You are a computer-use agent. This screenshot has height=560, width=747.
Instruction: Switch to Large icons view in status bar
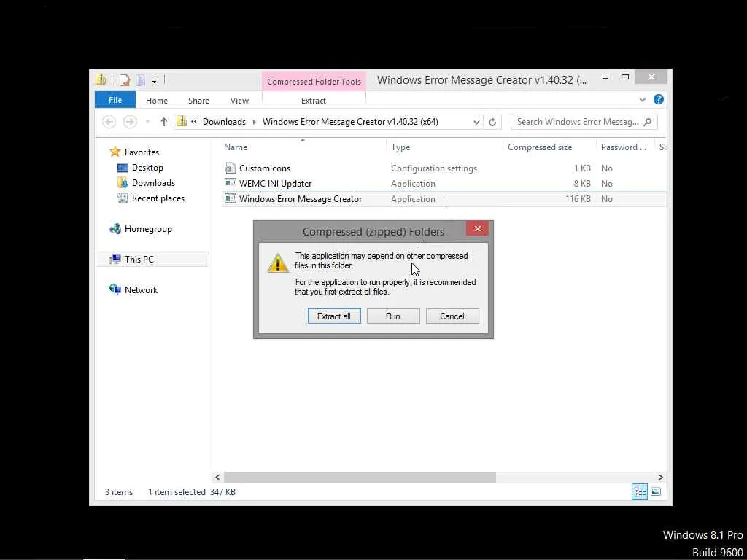(x=656, y=491)
